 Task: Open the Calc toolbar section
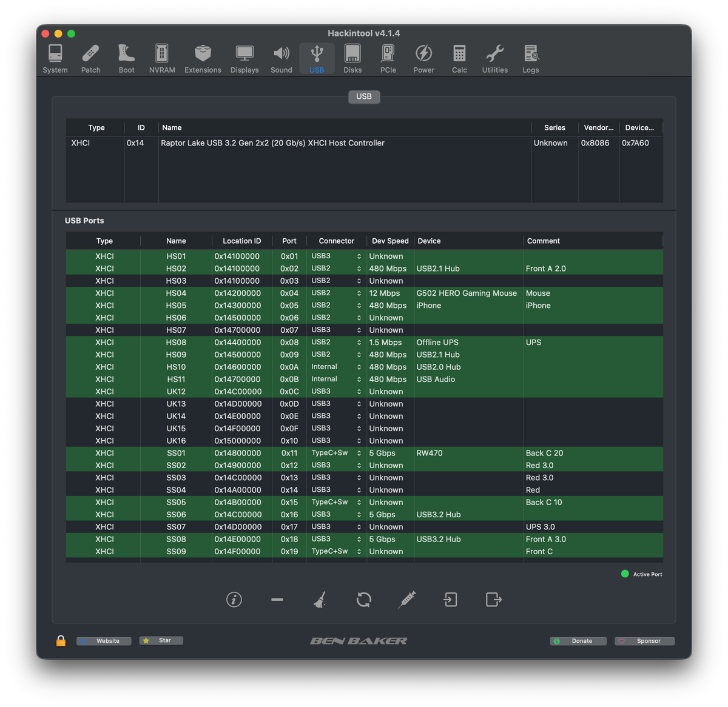tap(459, 59)
